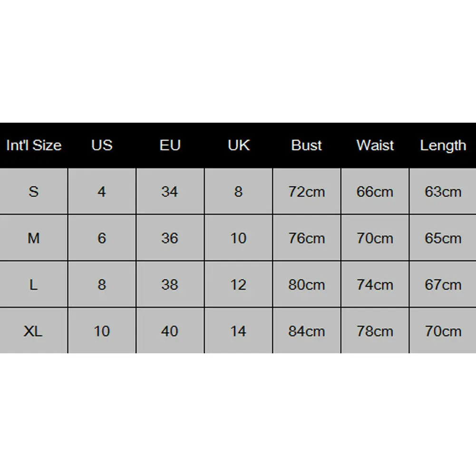Click the M size cell
The width and height of the screenshot is (476, 476).
34,238
